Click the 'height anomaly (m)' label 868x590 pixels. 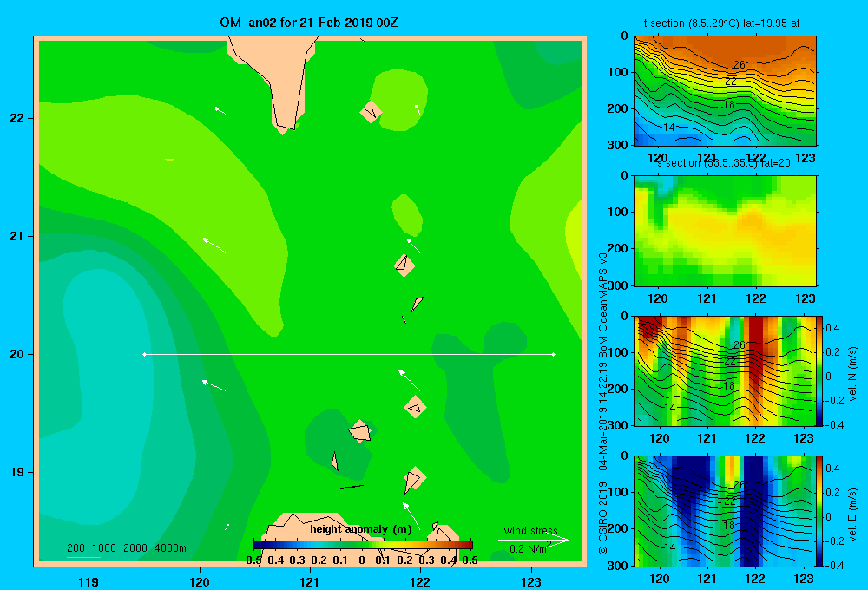point(361,529)
